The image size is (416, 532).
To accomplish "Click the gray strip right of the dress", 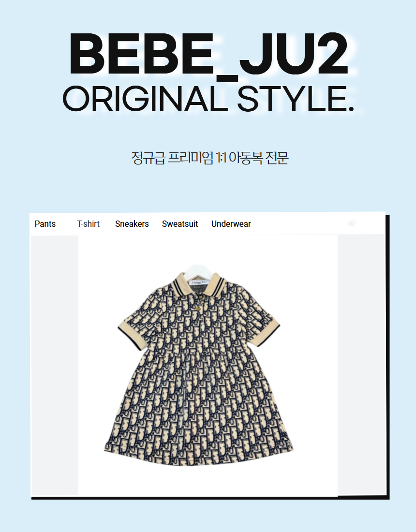I will 361,366.
